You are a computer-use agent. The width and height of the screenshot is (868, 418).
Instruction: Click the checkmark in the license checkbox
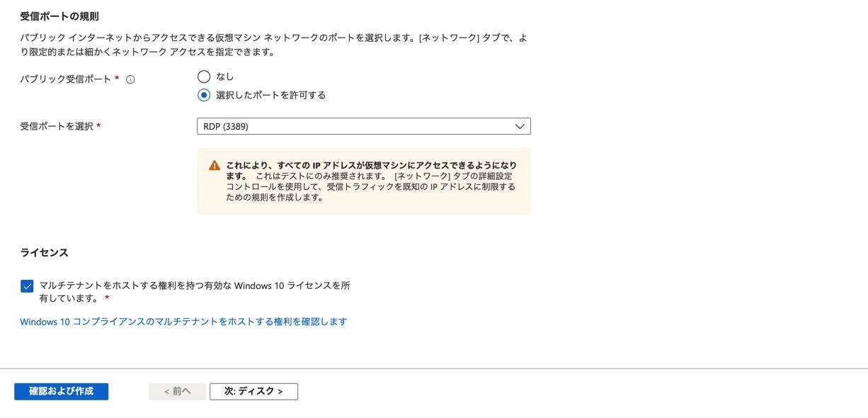tap(27, 286)
